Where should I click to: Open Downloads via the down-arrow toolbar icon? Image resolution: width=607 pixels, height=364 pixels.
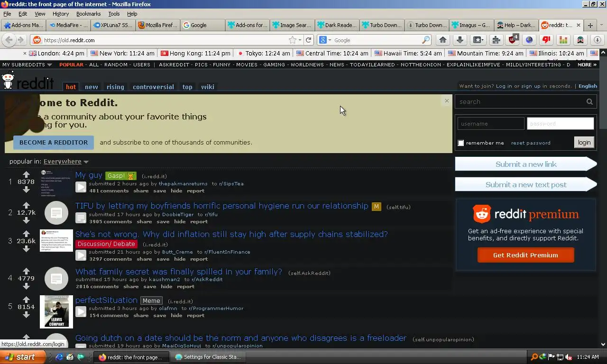(x=460, y=40)
